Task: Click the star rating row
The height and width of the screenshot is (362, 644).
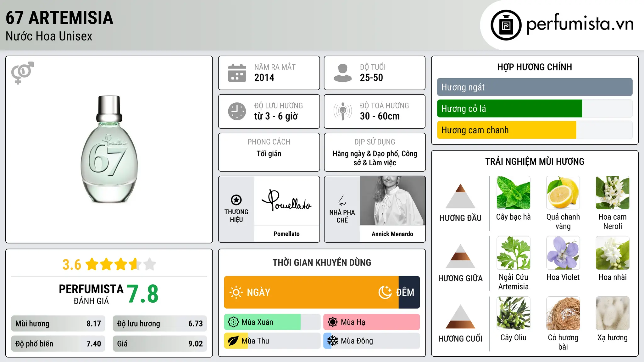Action: tap(121, 264)
